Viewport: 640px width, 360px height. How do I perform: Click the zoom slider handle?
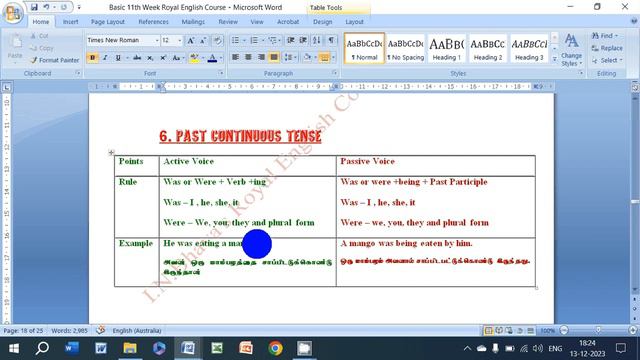pos(598,330)
